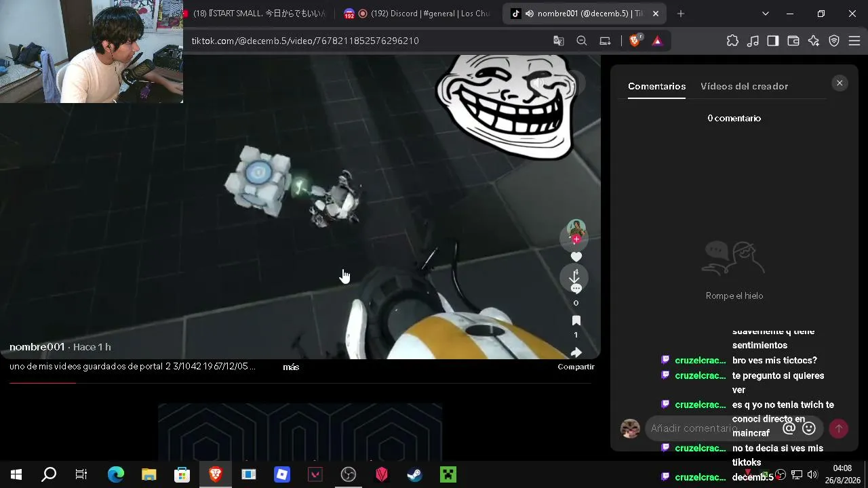Open comments via the speech bubble icon
868x488 pixels.
(576, 289)
